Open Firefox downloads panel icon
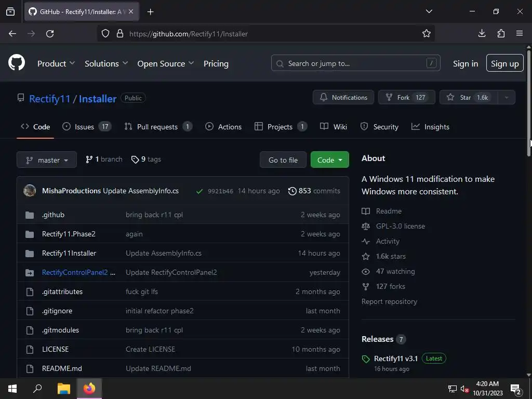 pos(482,33)
